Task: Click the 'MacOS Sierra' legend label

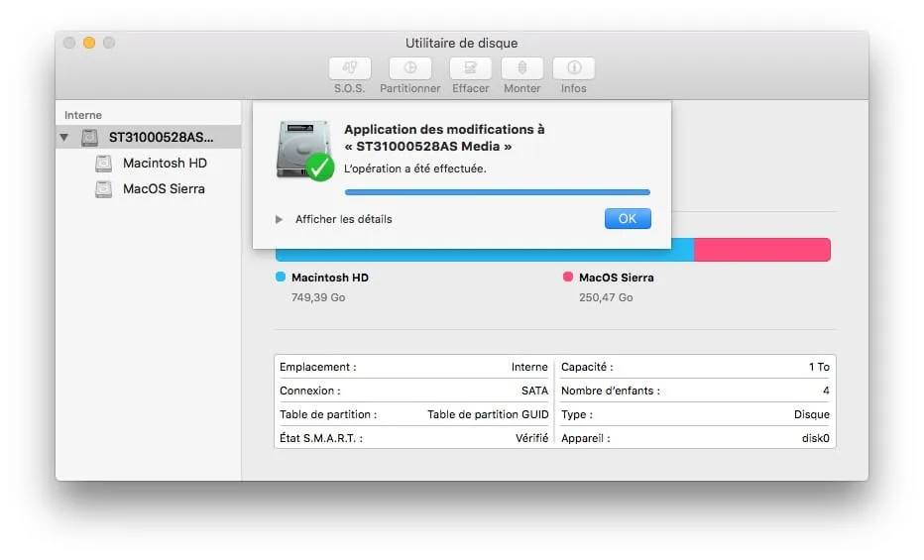Action: (x=617, y=278)
